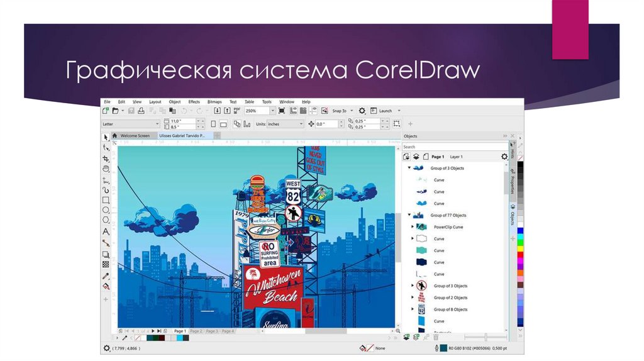Toggle Show guidelines button
This screenshot has height=361, width=644.
[313, 111]
